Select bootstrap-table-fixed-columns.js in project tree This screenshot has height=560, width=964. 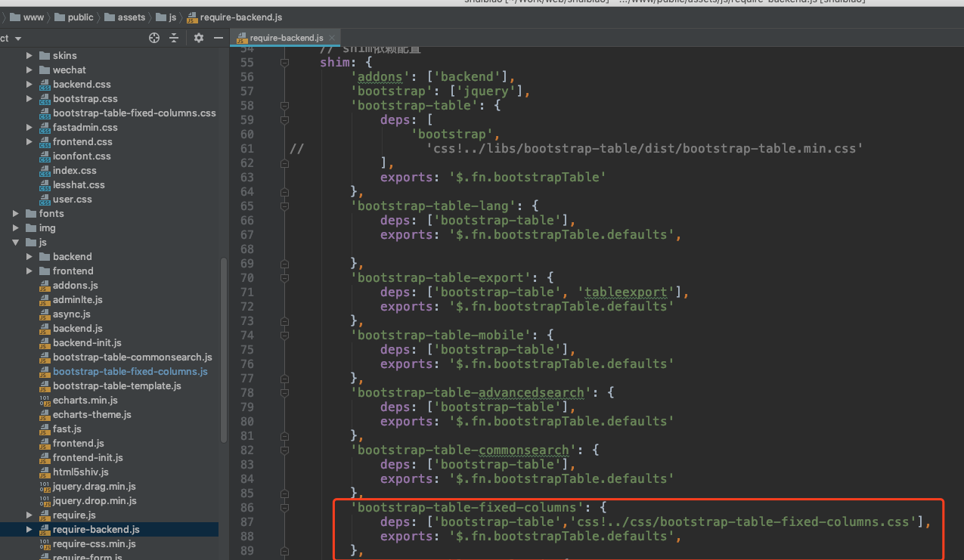coord(129,372)
